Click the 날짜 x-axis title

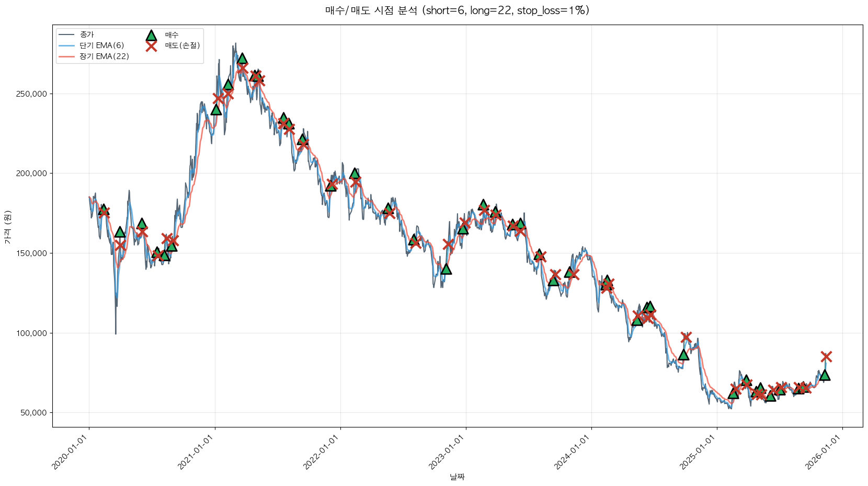457,477
